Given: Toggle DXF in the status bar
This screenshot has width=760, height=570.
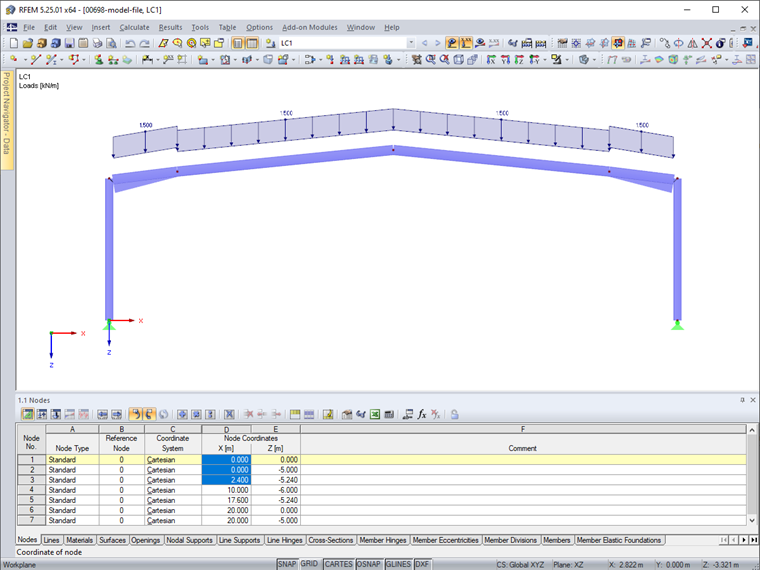Looking at the screenshot, I should click(422, 564).
